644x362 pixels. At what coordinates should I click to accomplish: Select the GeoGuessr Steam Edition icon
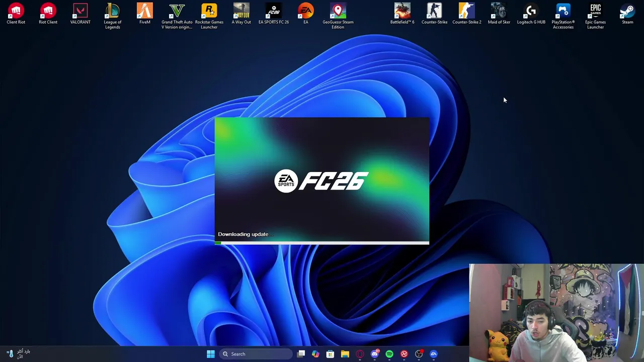pyautogui.click(x=338, y=16)
